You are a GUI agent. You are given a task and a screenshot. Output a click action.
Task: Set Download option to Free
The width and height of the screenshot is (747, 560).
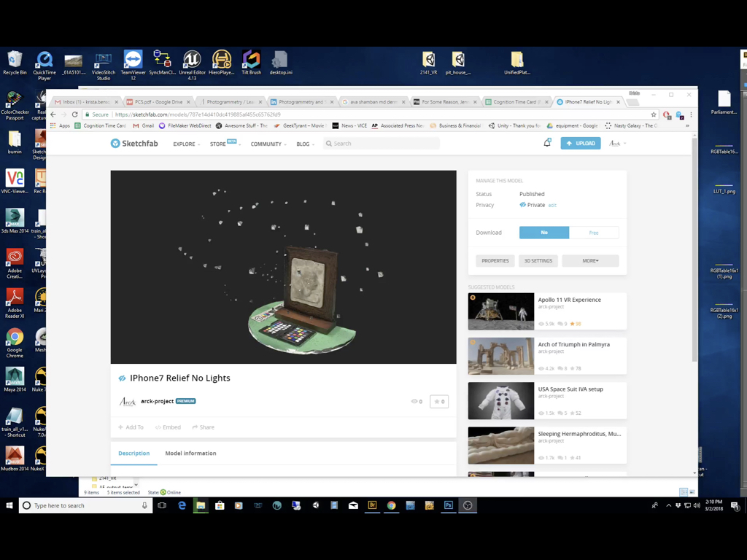click(594, 233)
